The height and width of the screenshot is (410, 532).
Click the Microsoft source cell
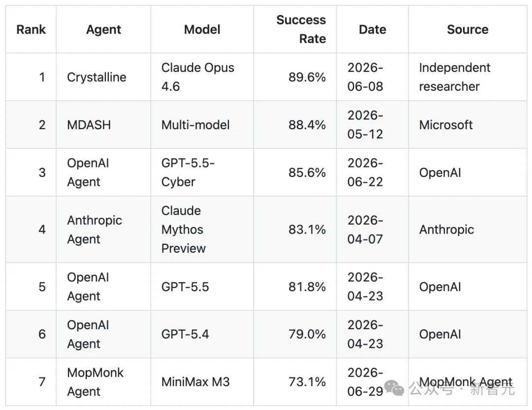pos(467,125)
